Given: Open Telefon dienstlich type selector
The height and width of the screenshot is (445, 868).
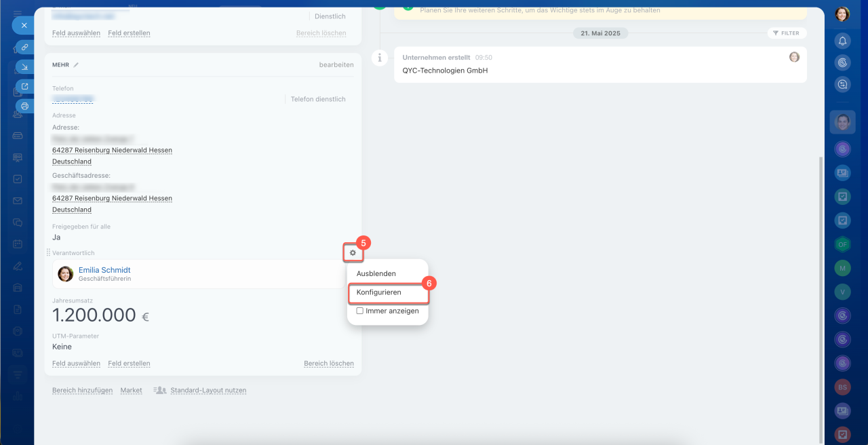Looking at the screenshot, I should click(318, 99).
